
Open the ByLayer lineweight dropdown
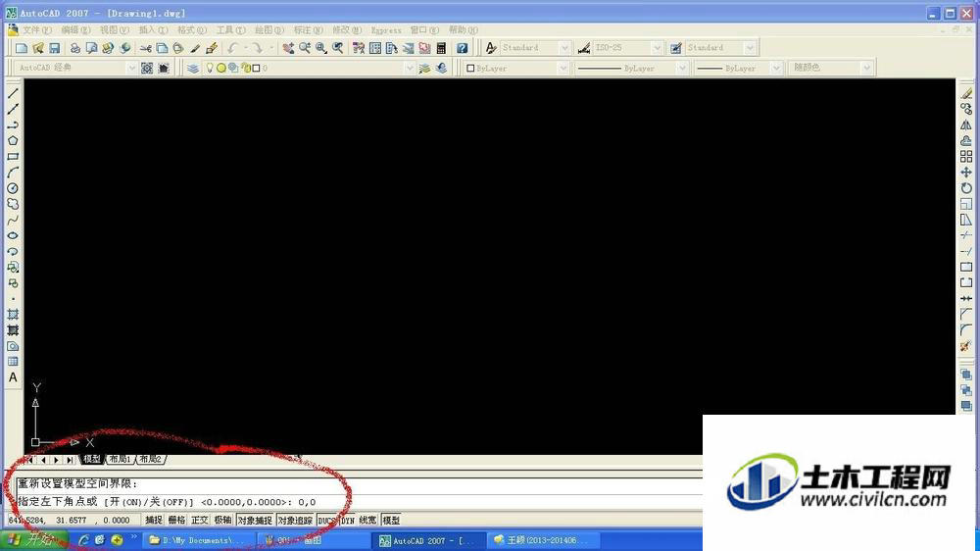pos(775,68)
